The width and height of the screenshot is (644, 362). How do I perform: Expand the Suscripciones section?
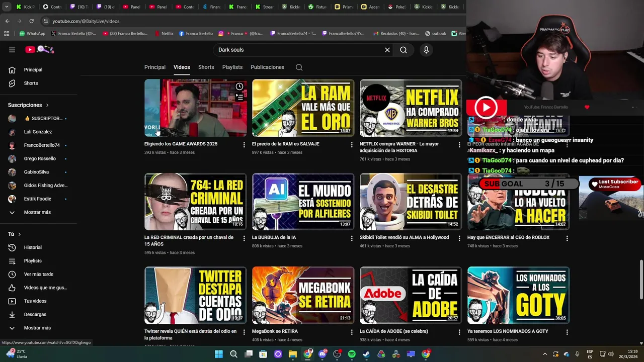pos(28,105)
